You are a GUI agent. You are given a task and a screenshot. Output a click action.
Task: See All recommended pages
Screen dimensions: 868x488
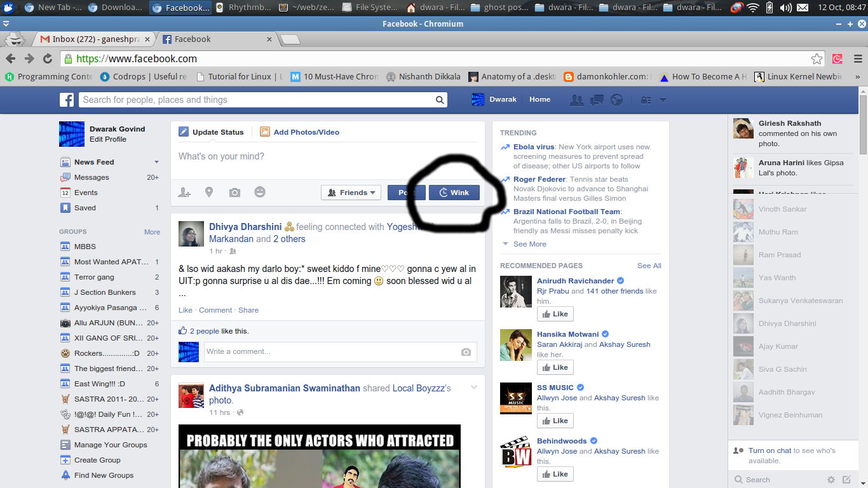tap(649, 266)
